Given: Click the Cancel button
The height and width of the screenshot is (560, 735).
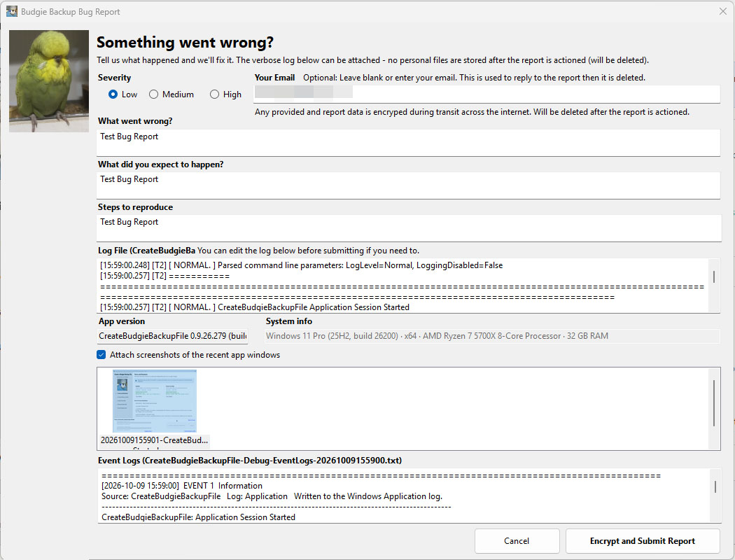Looking at the screenshot, I should point(517,541).
